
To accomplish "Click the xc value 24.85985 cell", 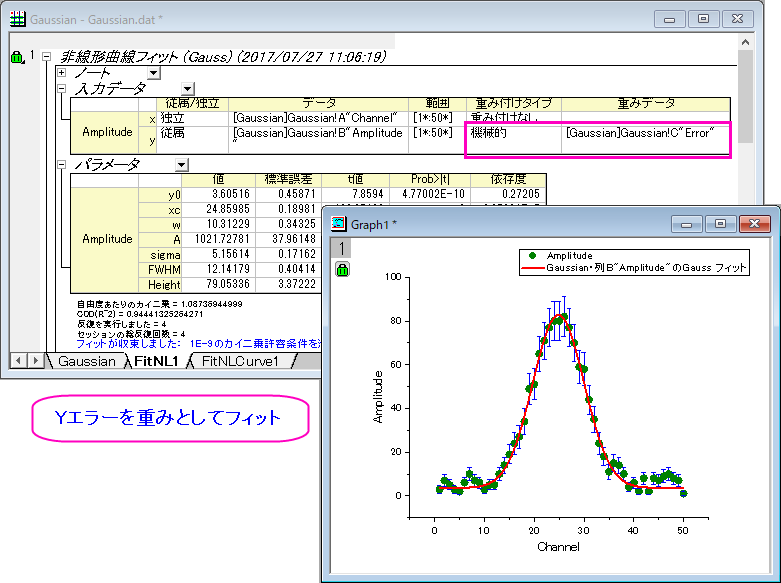I will (x=219, y=209).
